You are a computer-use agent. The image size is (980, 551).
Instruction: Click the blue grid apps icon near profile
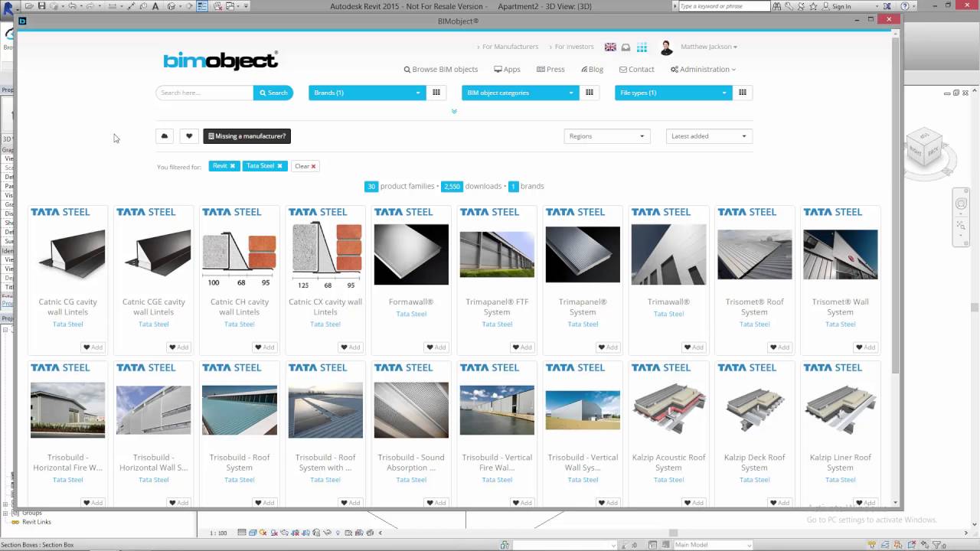point(642,47)
